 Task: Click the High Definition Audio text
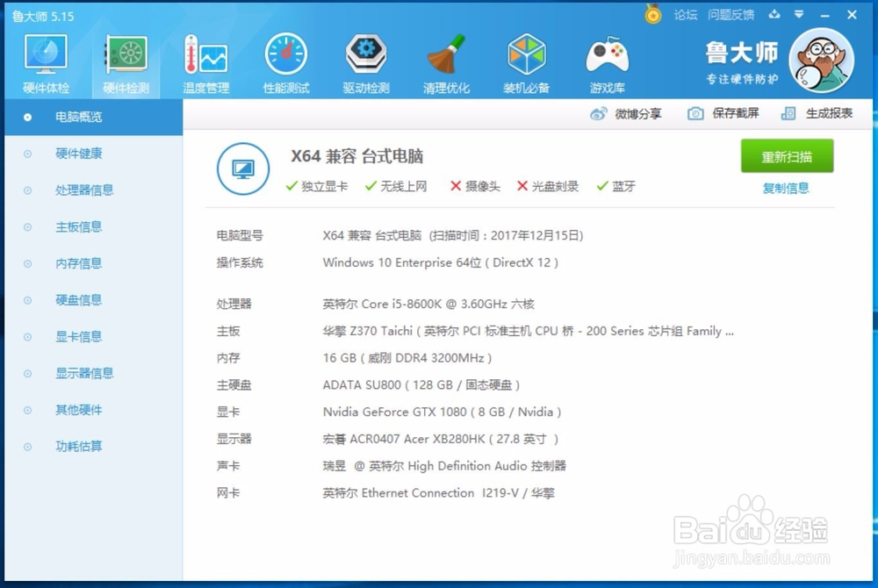[x=444, y=466]
